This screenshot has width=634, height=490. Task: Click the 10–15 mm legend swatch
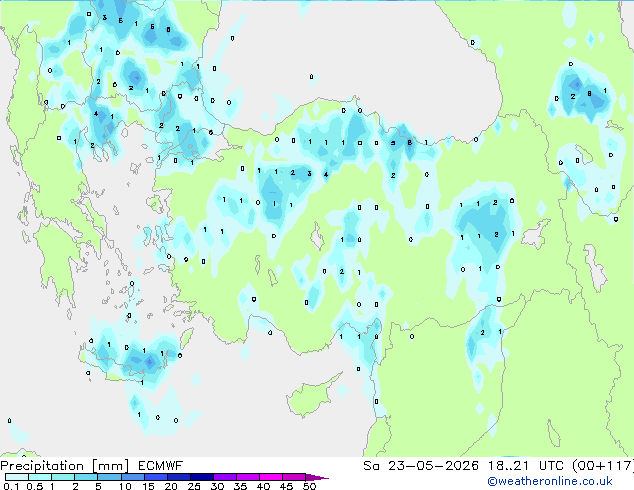point(132,477)
